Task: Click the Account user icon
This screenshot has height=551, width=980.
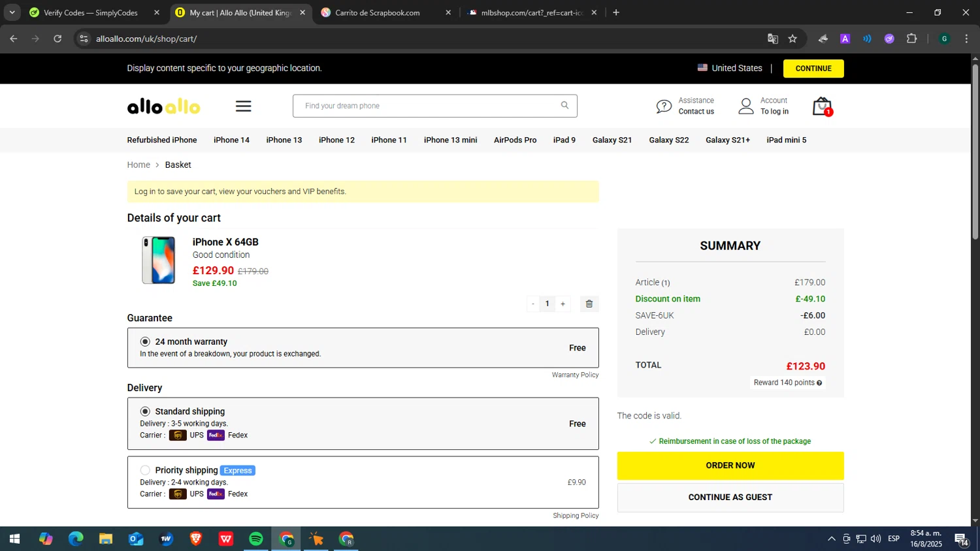Action: [x=746, y=106]
